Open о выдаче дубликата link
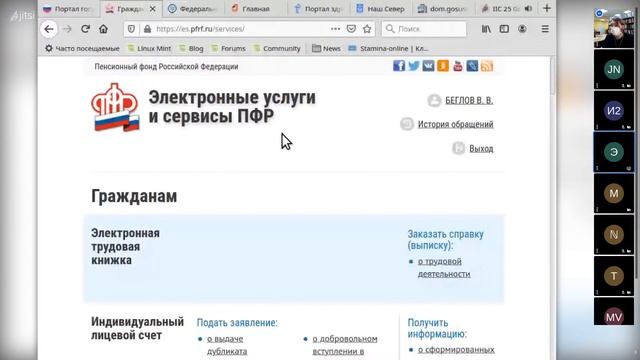 point(227,345)
